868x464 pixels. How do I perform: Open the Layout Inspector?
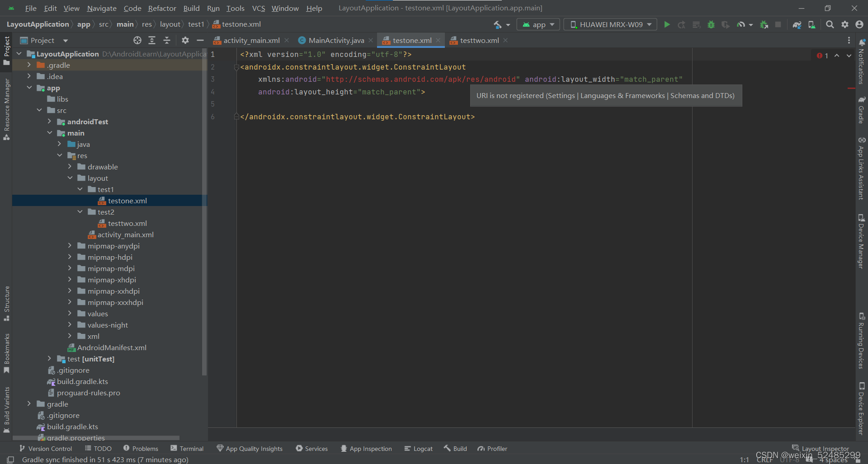click(x=824, y=448)
